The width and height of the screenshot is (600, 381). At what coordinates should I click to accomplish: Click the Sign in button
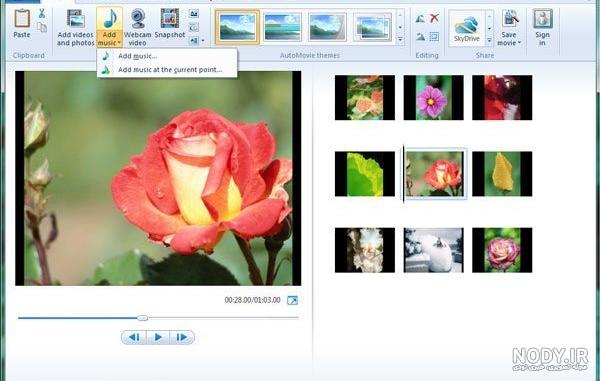(x=543, y=28)
